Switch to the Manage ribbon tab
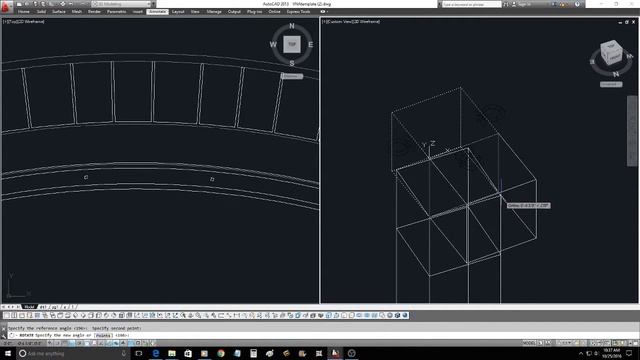640x360 pixels. [214, 11]
